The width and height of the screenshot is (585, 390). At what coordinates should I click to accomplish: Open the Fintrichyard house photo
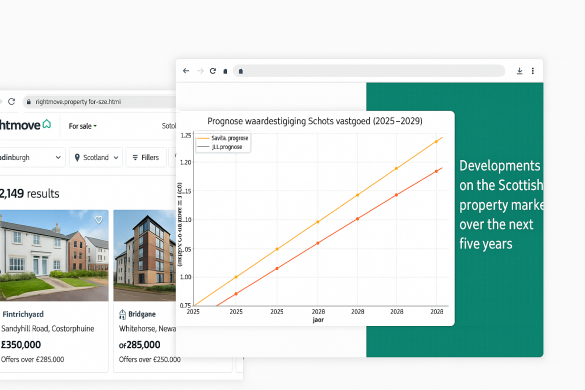click(54, 255)
